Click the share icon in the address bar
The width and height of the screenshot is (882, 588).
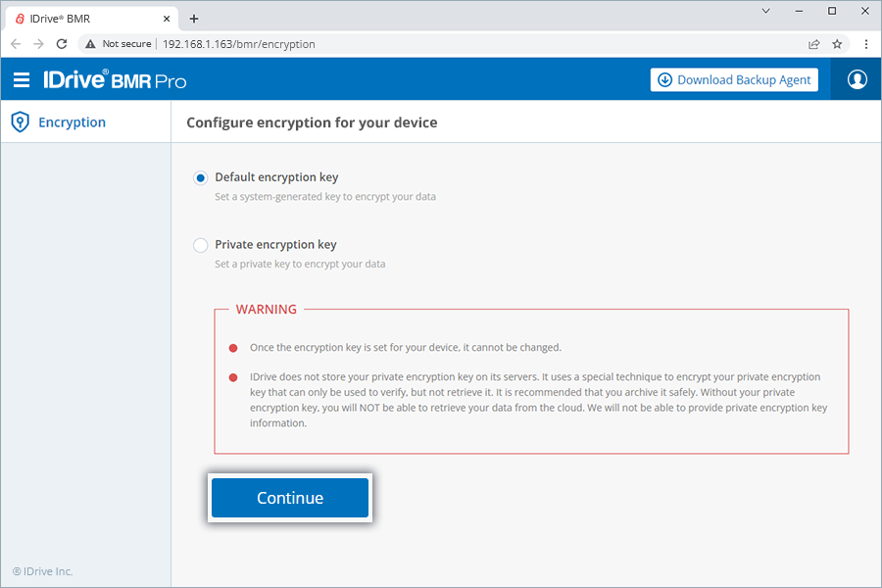[813, 43]
